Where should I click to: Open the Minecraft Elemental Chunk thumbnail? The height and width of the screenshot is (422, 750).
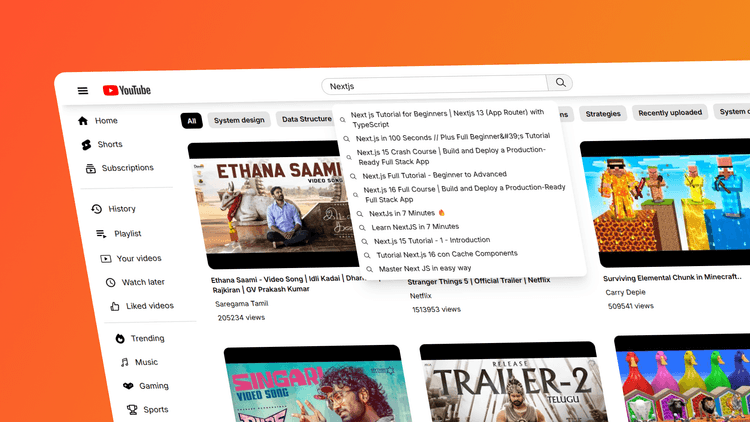click(x=670, y=203)
